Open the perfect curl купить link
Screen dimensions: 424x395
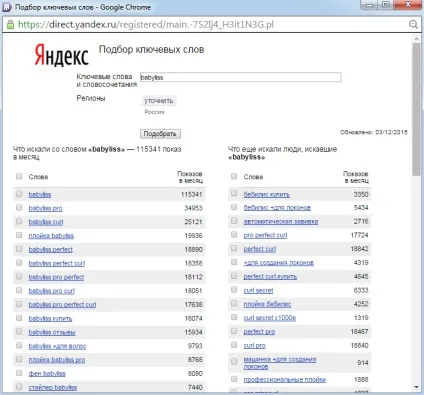pyautogui.click(x=270, y=277)
